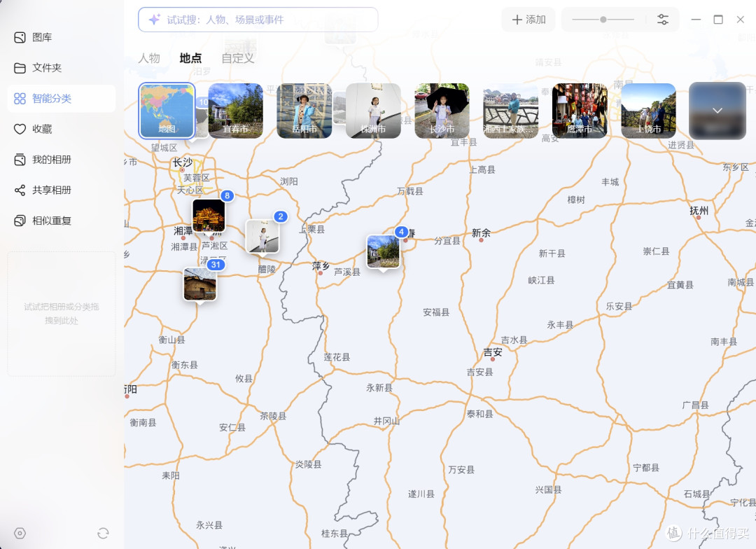Click the 泰和县 label on map
Image resolution: width=756 pixels, height=549 pixels.
coord(479,414)
